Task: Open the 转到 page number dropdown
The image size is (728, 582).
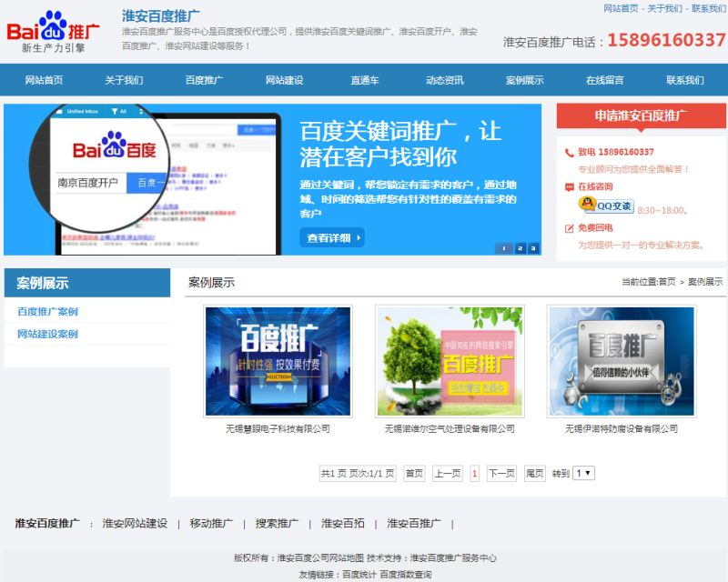Action: pyautogui.click(x=583, y=474)
